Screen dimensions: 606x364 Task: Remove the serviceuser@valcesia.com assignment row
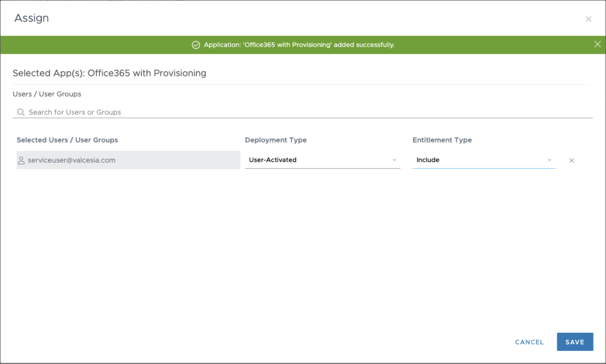tap(572, 160)
